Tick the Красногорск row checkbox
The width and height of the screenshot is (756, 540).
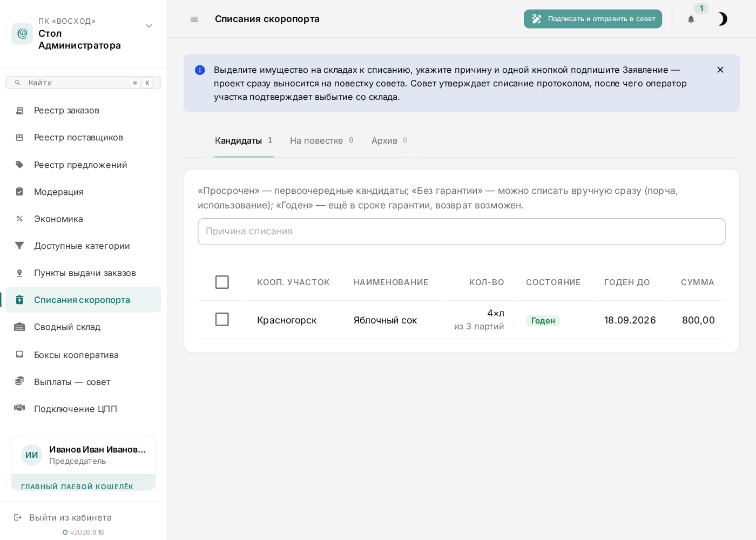click(222, 319)
